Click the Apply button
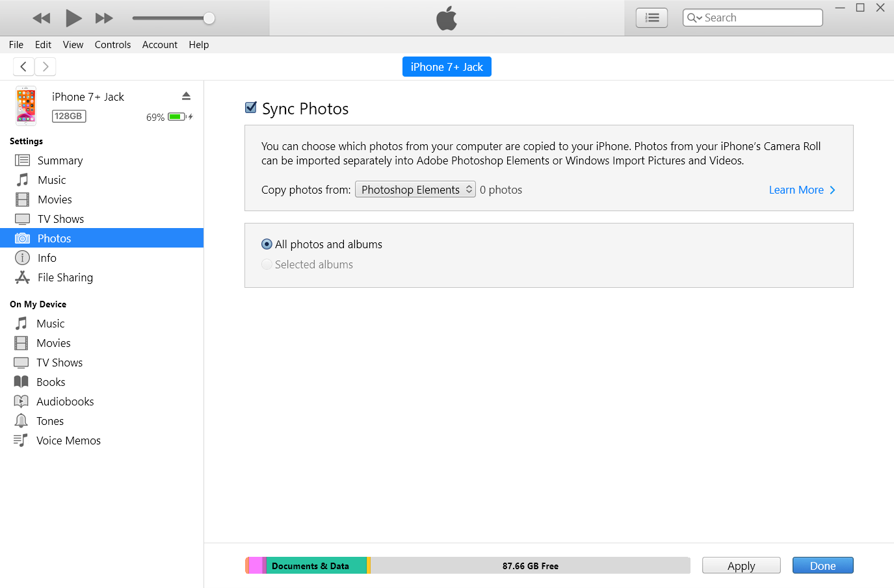 (x=741, y=566)
